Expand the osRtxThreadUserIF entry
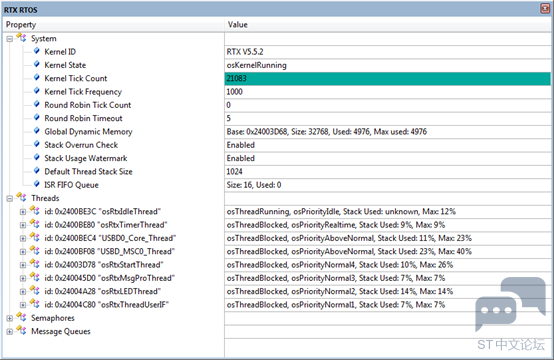This screenshot has width=554, height=360. coord(23,305)
